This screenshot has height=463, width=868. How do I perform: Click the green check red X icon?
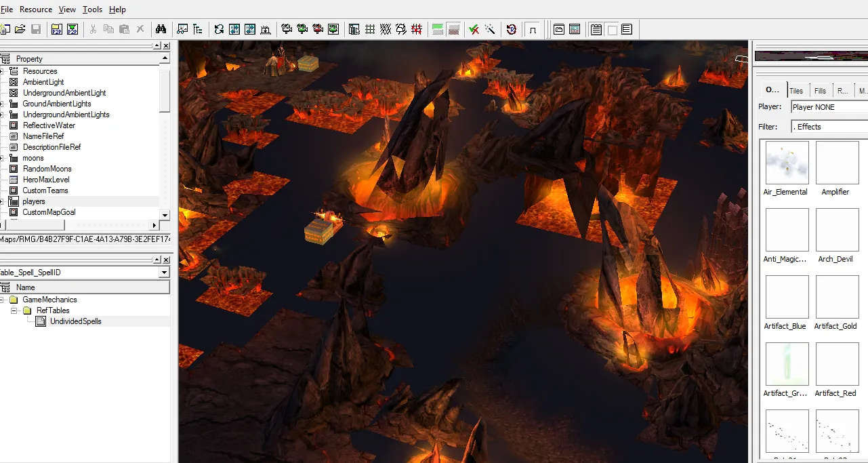pyautogui.click(x=474, y=29)
